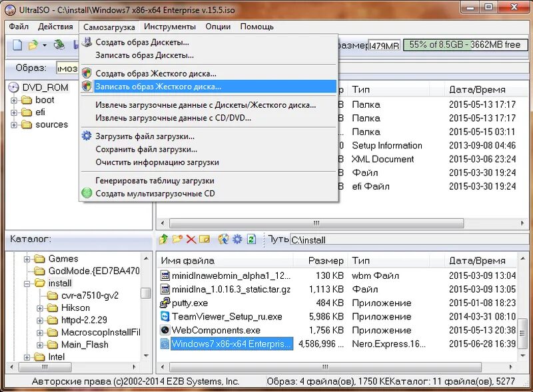Click the New folder icon in lower toolbar
Screen dimensions: 533x392
coord(177,239)
